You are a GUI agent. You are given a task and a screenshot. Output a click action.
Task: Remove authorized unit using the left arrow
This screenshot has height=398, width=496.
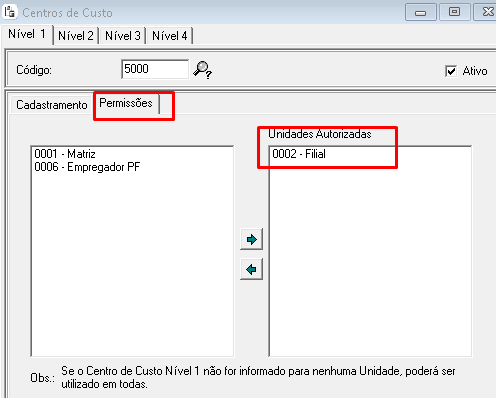(251, 269)
